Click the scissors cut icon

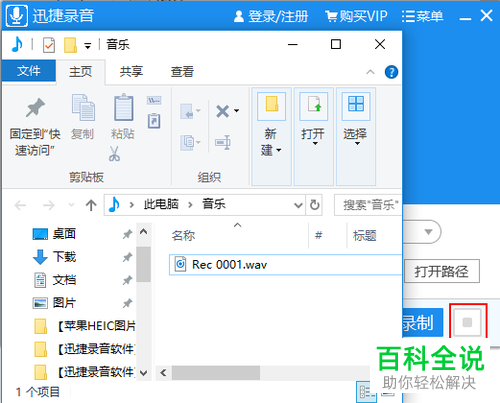pyautogui.click(x=114, y=154)
